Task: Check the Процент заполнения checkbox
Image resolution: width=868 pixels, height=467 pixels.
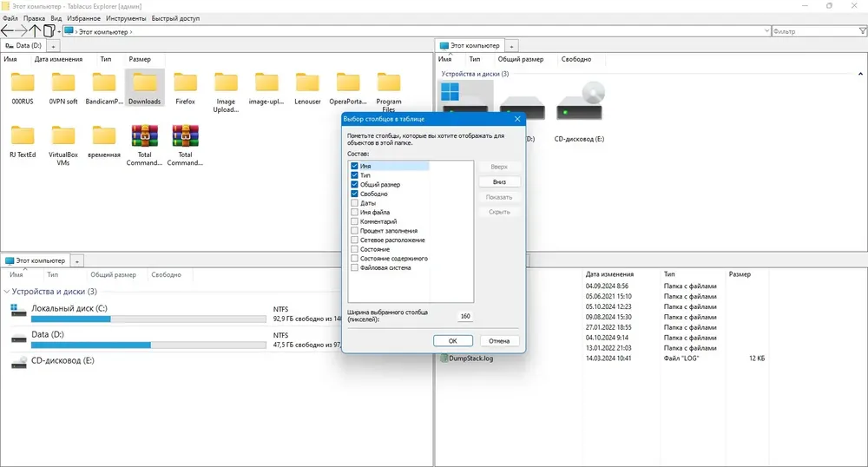Action: (354, 231)
